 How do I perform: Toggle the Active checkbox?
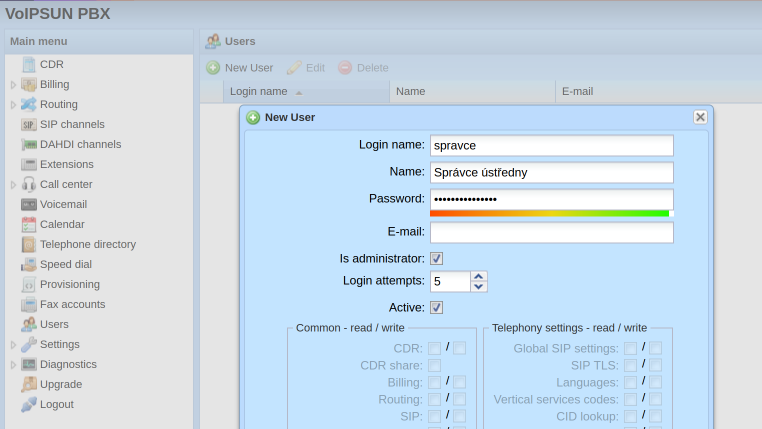click(x=436, y=308)
